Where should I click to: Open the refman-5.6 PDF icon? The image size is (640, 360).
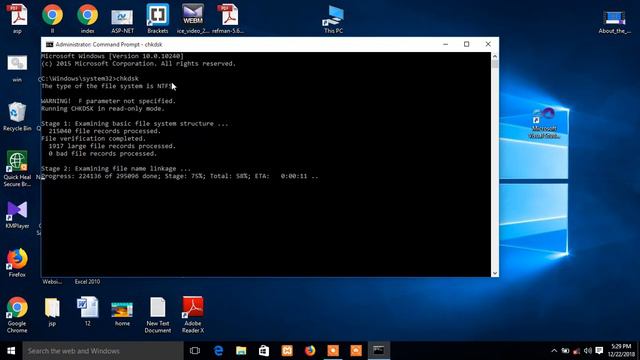coord(228,18)
